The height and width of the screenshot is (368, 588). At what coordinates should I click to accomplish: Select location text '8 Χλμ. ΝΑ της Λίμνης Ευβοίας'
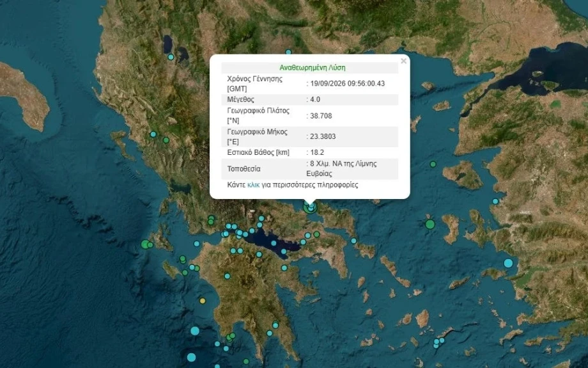click(342, 168)
